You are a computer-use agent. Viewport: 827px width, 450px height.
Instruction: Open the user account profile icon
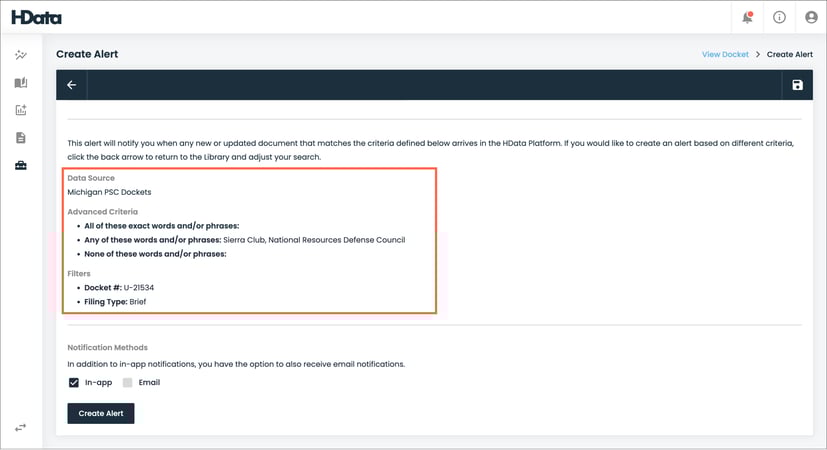(x=811, y=17)
